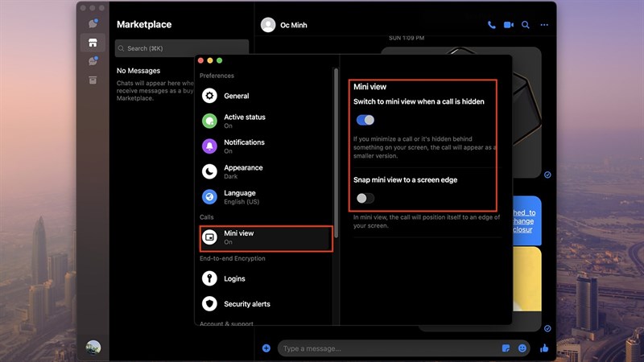Disable switch to mini view when call hidden
Image resolution: width=644 pixels, height=362 pixels.
coord(365,120)
